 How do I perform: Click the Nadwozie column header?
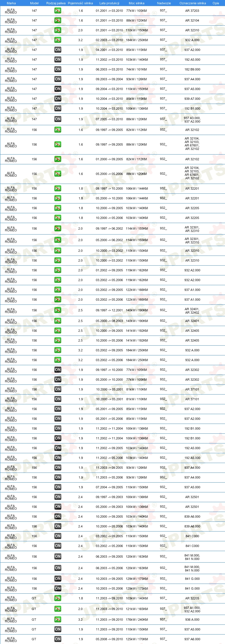pyautogui.click(x=164, y=3)
